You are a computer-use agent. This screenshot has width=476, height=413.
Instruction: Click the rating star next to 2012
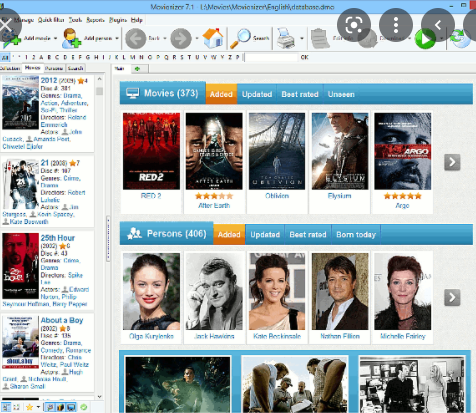[81, 81]
